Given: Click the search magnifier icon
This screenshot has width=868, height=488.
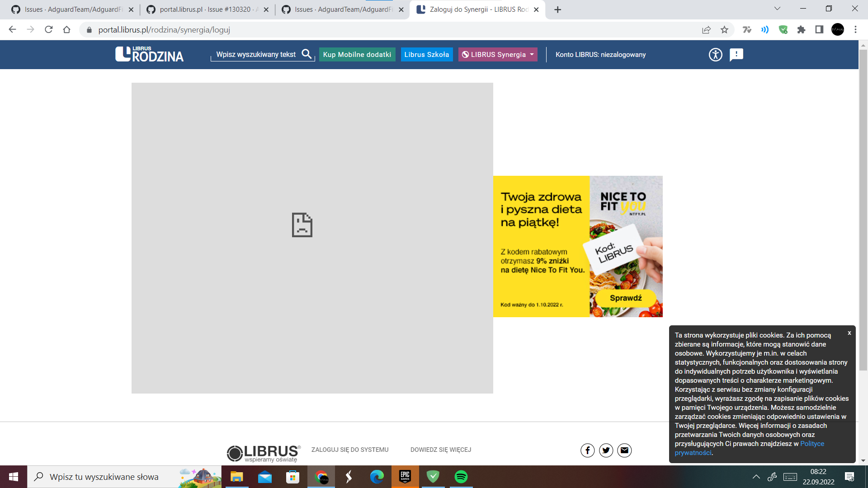Looking at the screenshot, I should (307, 54).
